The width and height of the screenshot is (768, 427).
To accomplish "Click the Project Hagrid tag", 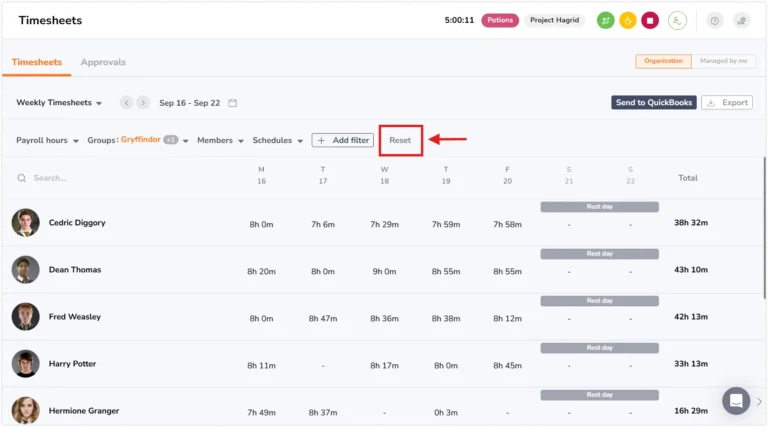I will tap(554, 20).
